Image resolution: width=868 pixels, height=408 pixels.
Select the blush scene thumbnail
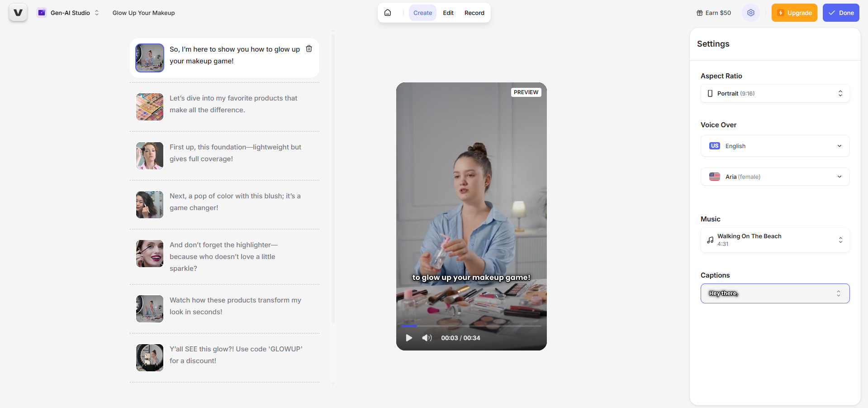point(149,204)
